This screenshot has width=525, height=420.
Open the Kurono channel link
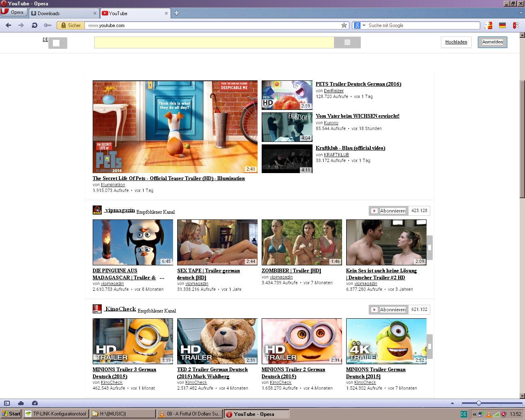(x=331, y=123)
